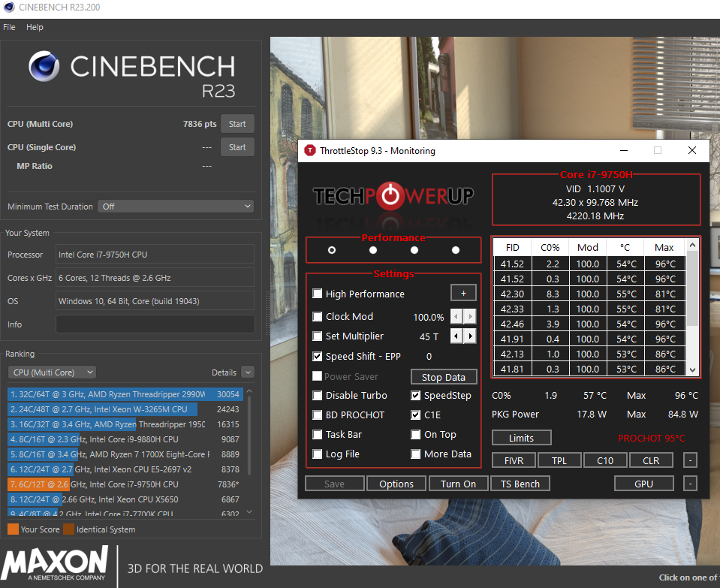The image size is (720, 588).
Task: Uncheck the C1E checkbox
Action: [416, 415]
